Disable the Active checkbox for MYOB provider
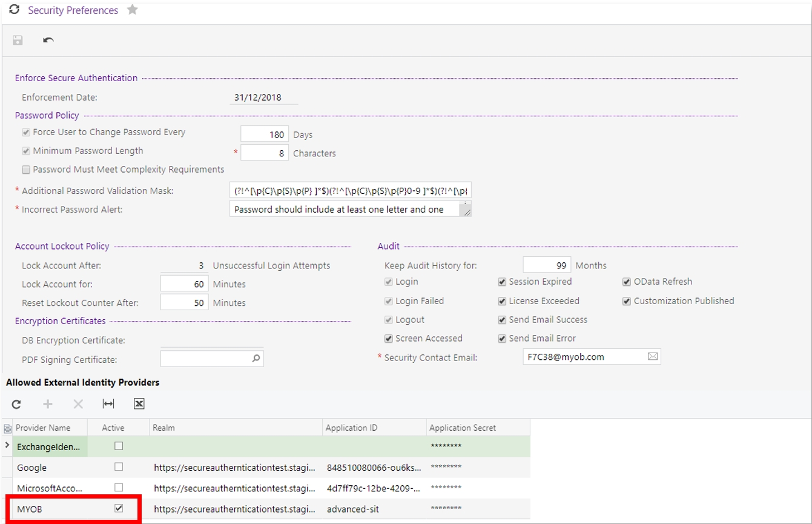This screenshot has width=812, height=524. tap(116, 508)
